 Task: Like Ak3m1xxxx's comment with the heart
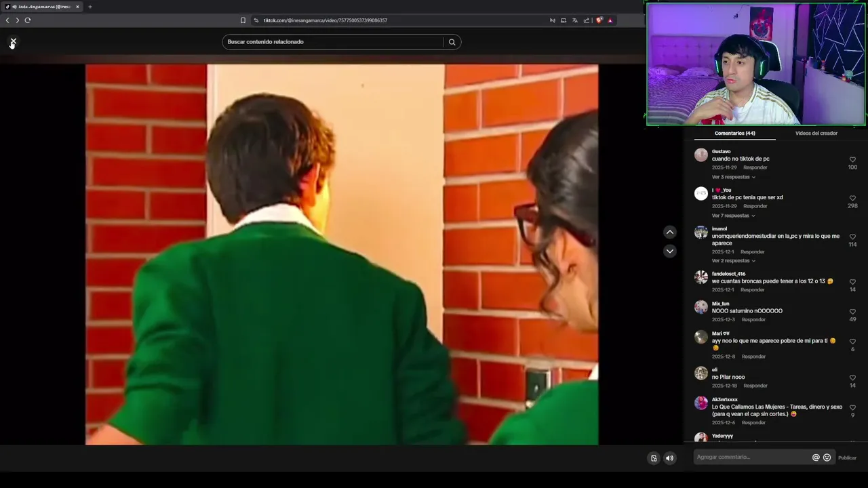click(852, 407)
